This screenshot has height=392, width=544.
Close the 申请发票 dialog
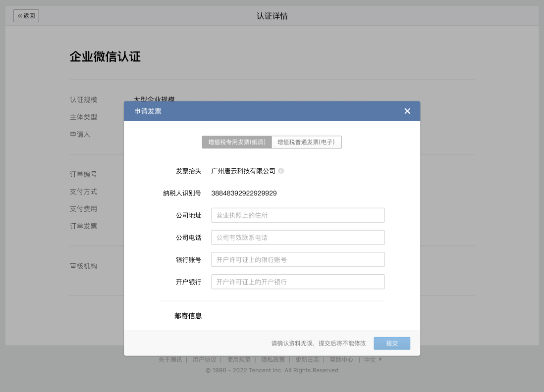tap(407, 111)
